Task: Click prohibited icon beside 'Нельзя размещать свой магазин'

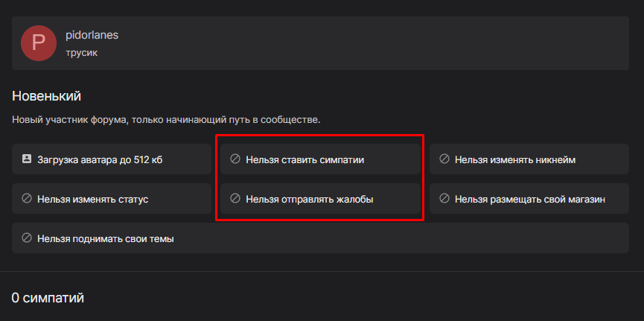Action: point(444,199)
